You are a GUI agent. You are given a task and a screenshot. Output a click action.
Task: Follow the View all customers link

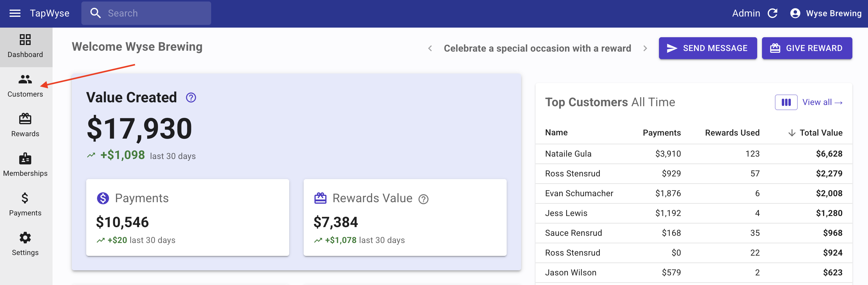click(822, 102)
